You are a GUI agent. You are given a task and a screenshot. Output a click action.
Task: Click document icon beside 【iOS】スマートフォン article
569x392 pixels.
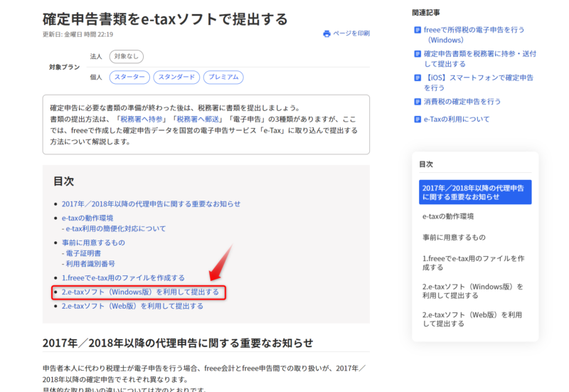418,78
